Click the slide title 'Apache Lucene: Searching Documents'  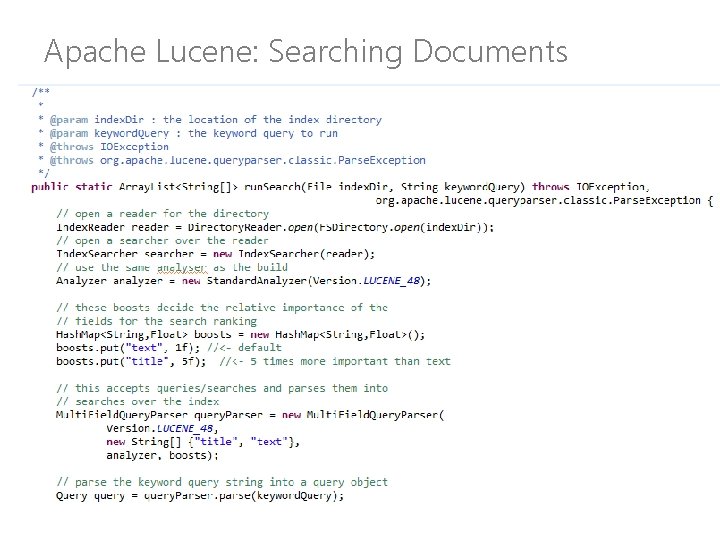(306, 51)
